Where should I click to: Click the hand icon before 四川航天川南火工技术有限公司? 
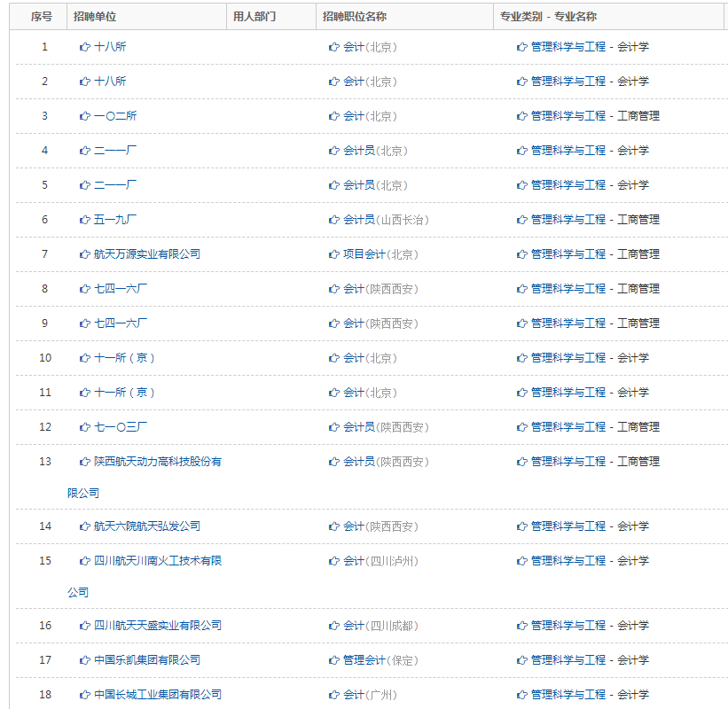pyautogui.click(x=84, y=561)
